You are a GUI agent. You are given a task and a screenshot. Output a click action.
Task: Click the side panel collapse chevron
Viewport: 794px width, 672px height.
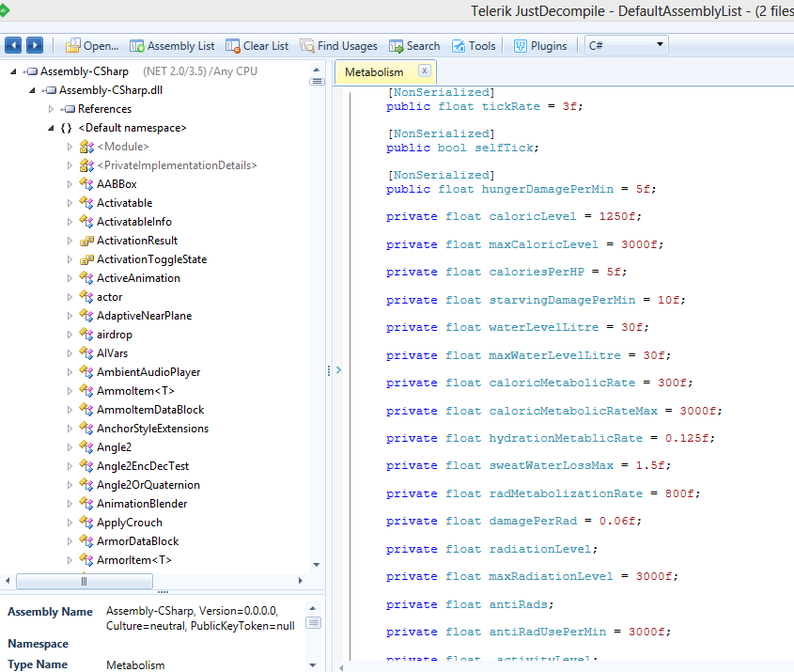tap(339, 370)
